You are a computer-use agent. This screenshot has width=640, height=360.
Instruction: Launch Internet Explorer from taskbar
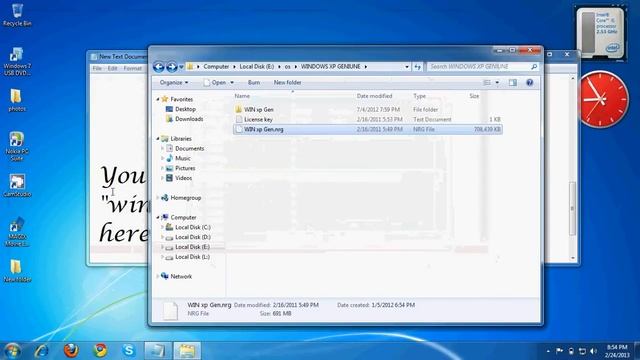(41, 351)
